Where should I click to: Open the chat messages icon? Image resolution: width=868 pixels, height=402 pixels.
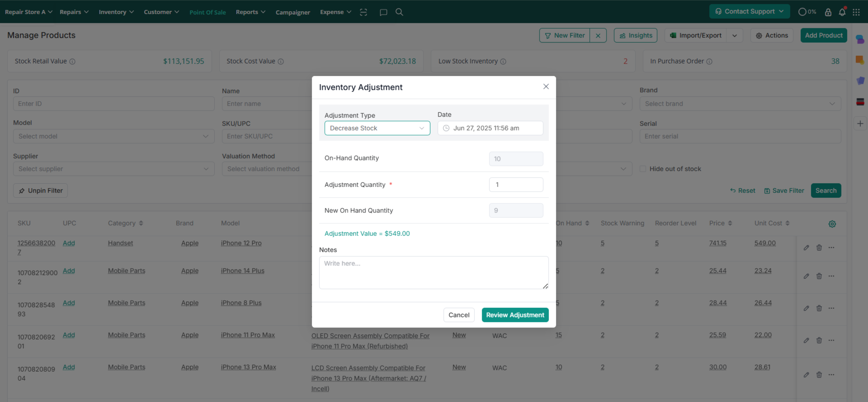383,12
